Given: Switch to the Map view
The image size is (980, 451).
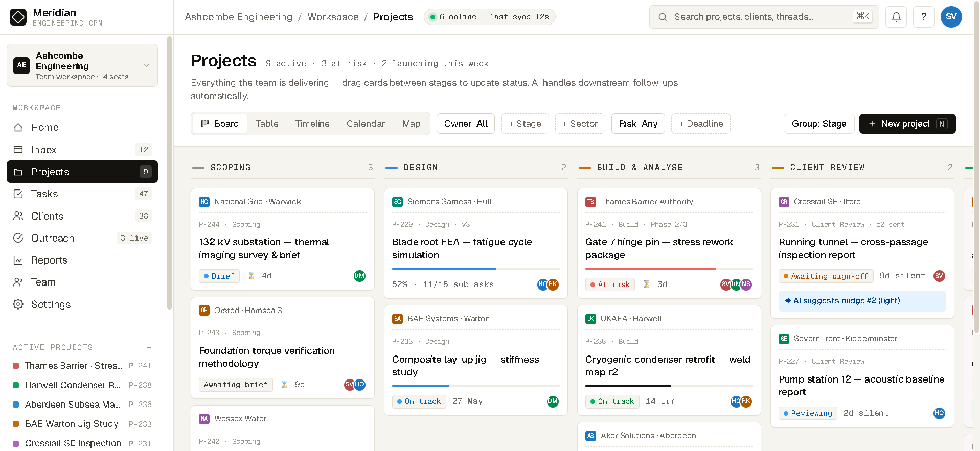Looking at the screenshot, I should point(412,124).
